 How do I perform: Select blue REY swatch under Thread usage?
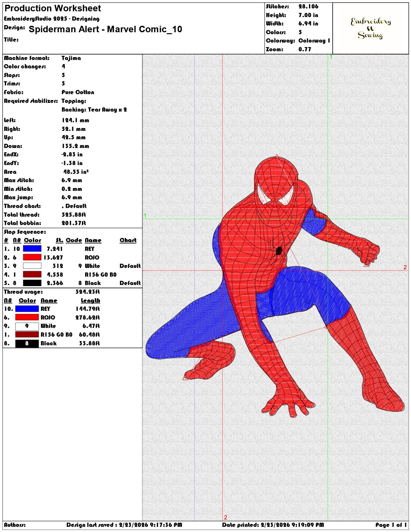click(x=27, y=309)
